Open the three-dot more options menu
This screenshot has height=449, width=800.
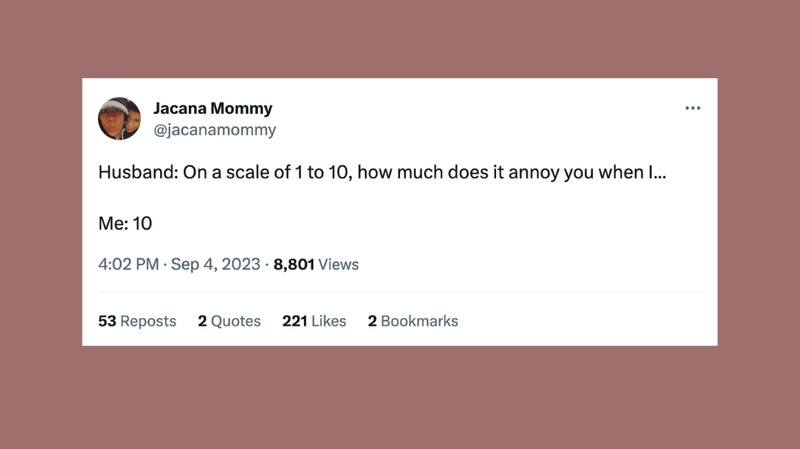[692, 108]
